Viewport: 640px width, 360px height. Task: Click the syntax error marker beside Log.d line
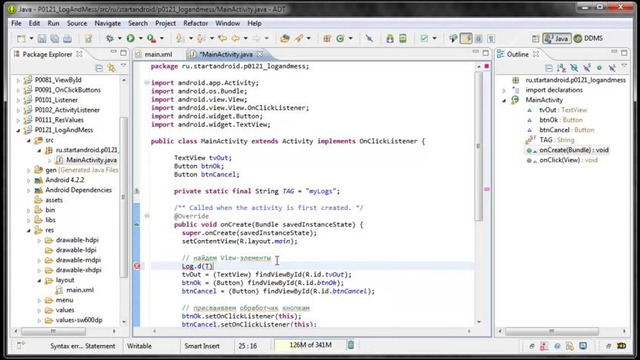[x=137, y=266]
